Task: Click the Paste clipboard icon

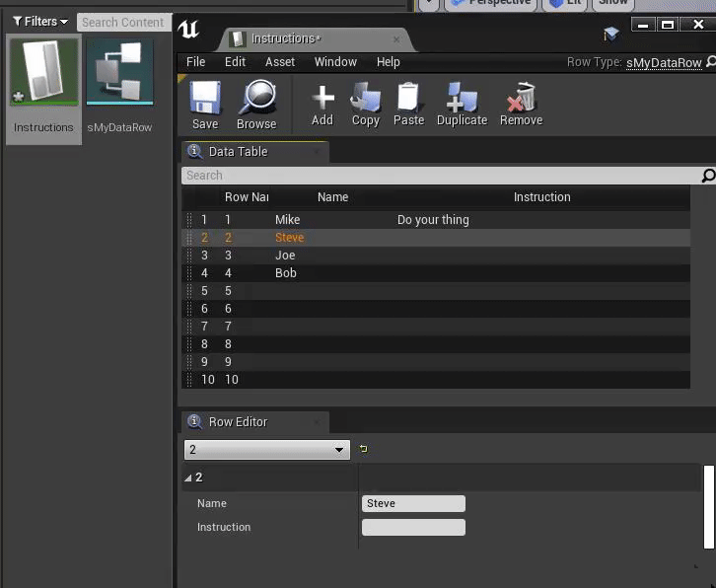Action: [408, 97]
